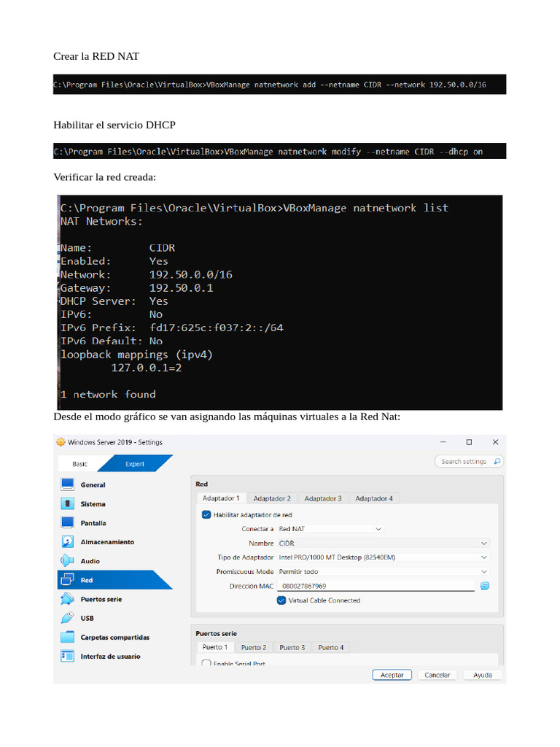Click the 'Gateway: 192.50.0.1' terminal line
The height and width of the screenshot is (747, 560).
coord(137,287)
